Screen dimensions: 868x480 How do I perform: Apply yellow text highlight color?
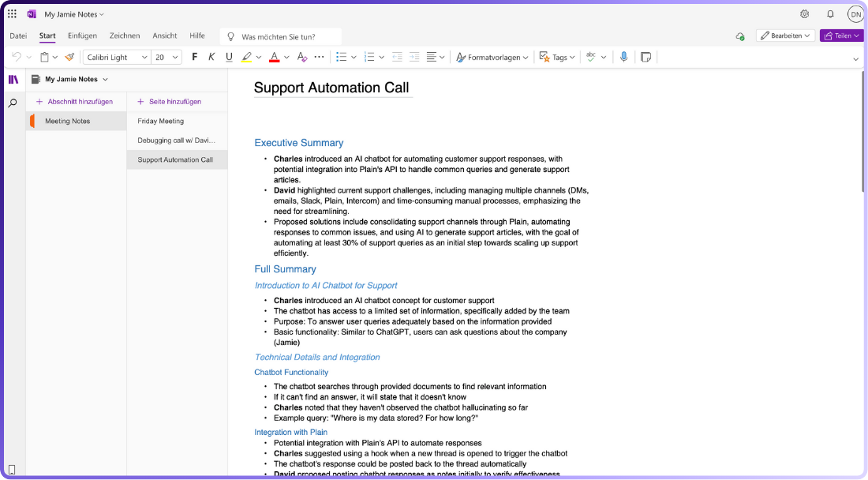click(247, 57)
